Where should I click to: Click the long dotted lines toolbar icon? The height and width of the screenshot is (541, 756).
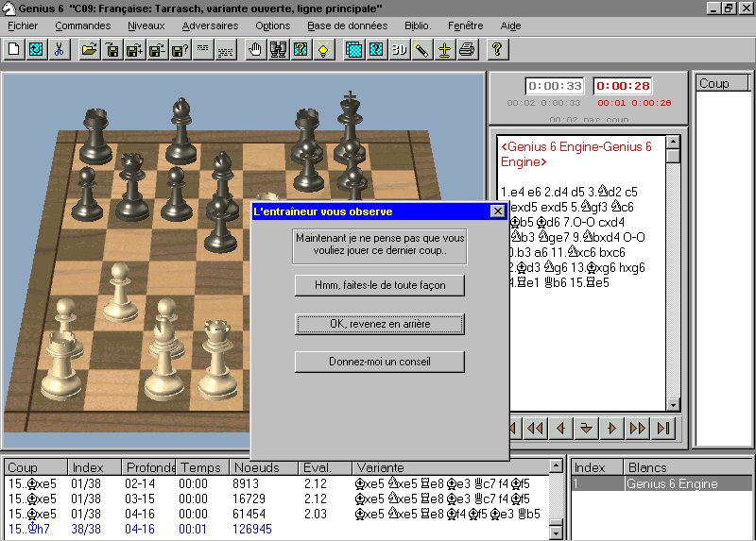(226, 50)
